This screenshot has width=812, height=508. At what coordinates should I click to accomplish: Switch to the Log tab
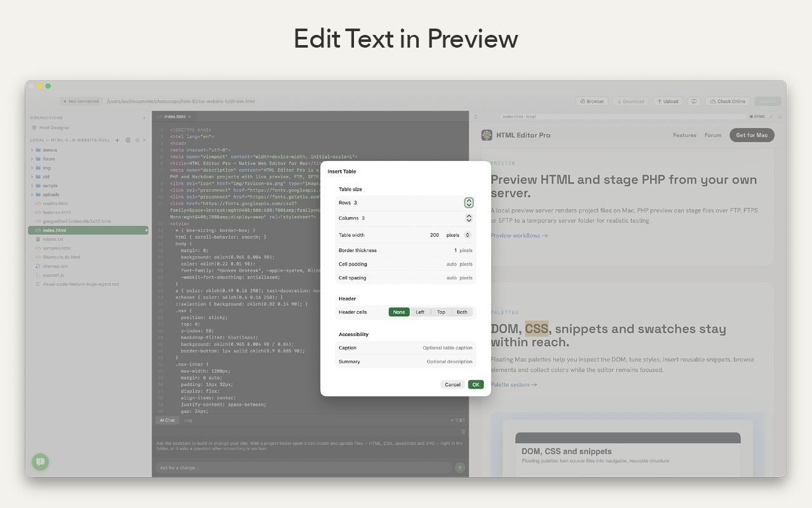tap(188, 420)
